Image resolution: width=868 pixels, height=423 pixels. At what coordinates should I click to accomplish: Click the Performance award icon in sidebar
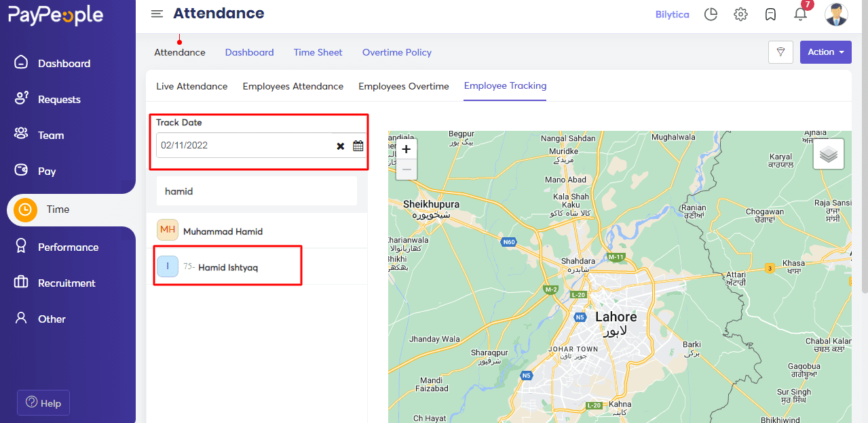pyautogui.click(x=22, y=246)
